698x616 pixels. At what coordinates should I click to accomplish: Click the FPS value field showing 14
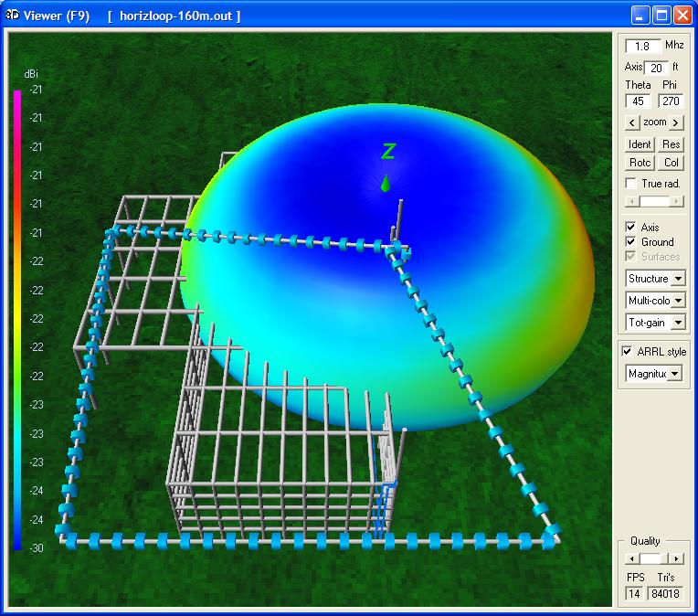pos(634,593)
